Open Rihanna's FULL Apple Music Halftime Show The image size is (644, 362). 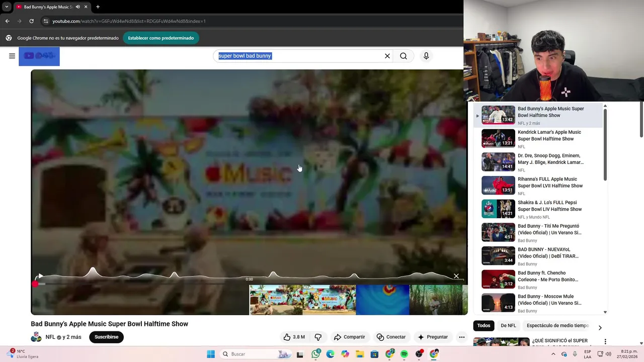(538, 186)
